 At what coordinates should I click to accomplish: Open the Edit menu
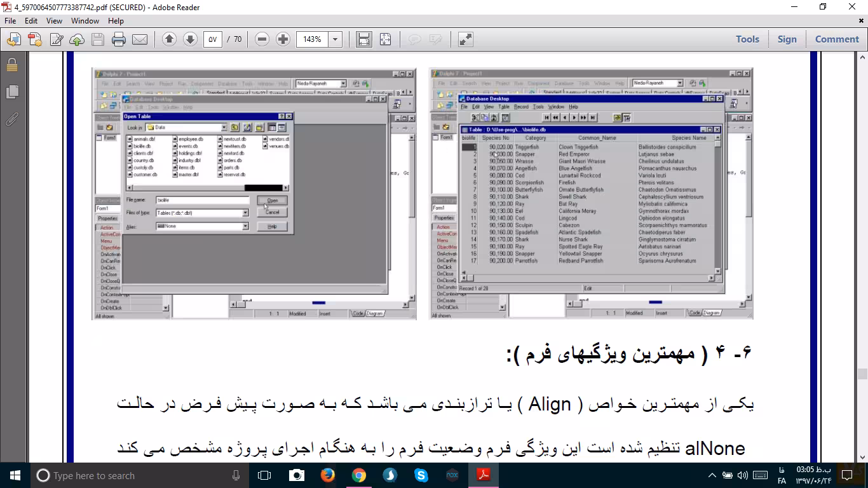31,21
